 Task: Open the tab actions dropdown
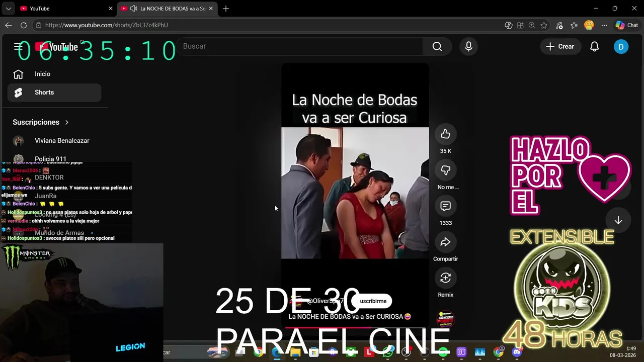point(8,9)
